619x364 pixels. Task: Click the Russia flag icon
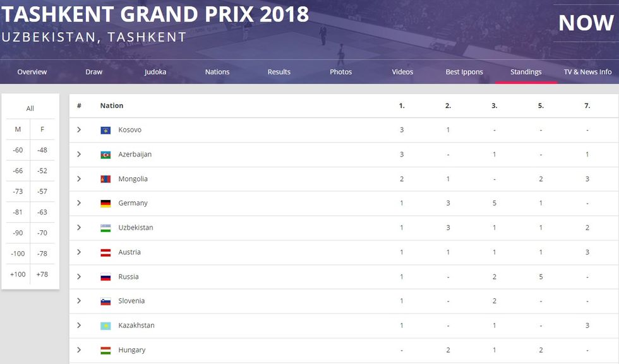pos(105,277)
